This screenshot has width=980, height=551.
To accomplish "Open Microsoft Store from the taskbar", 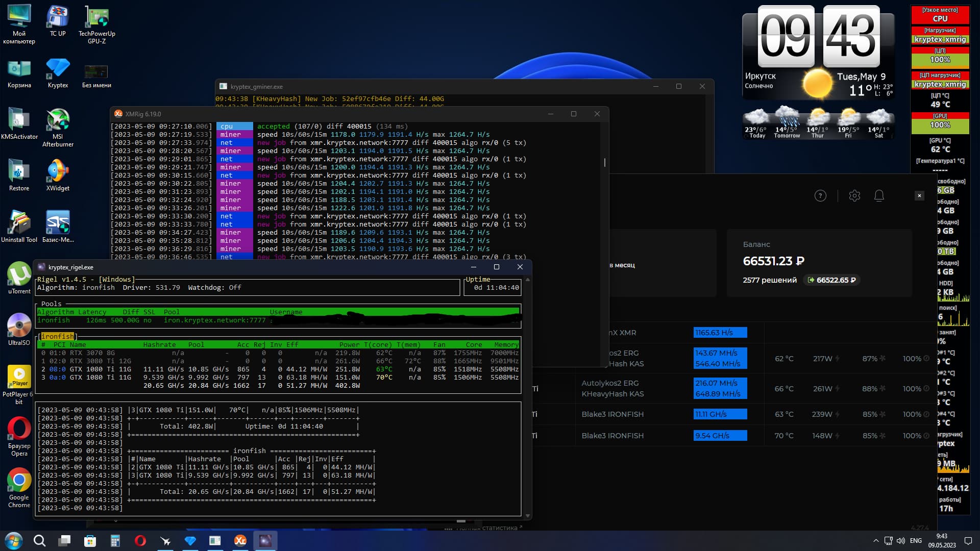I will 90,541.
